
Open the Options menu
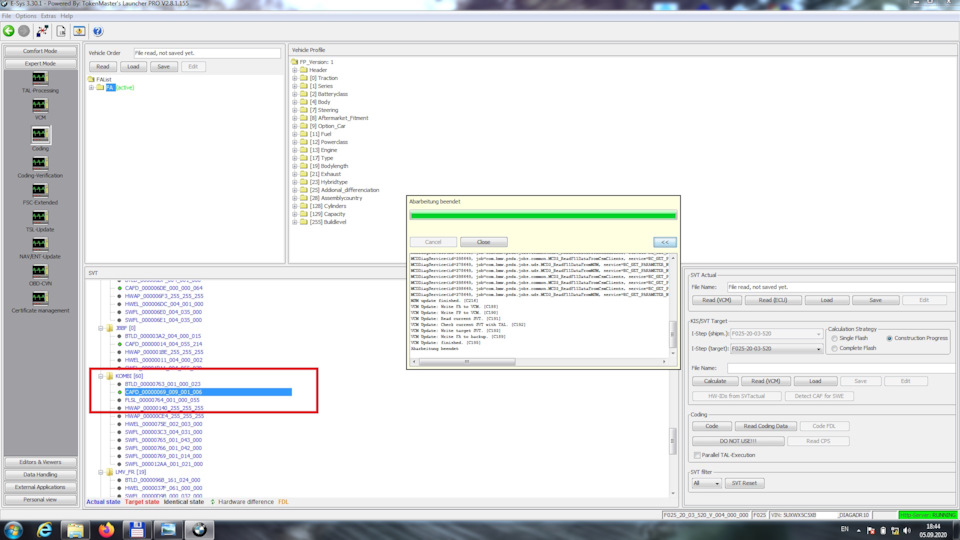tap(26, 16)
